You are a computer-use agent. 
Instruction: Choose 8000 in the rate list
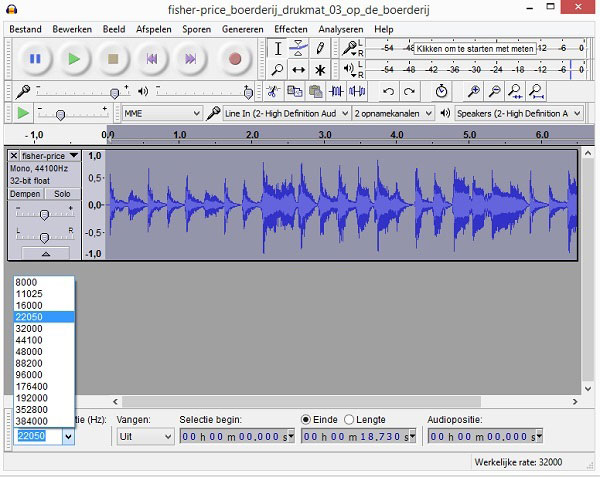tap(44, 282)
